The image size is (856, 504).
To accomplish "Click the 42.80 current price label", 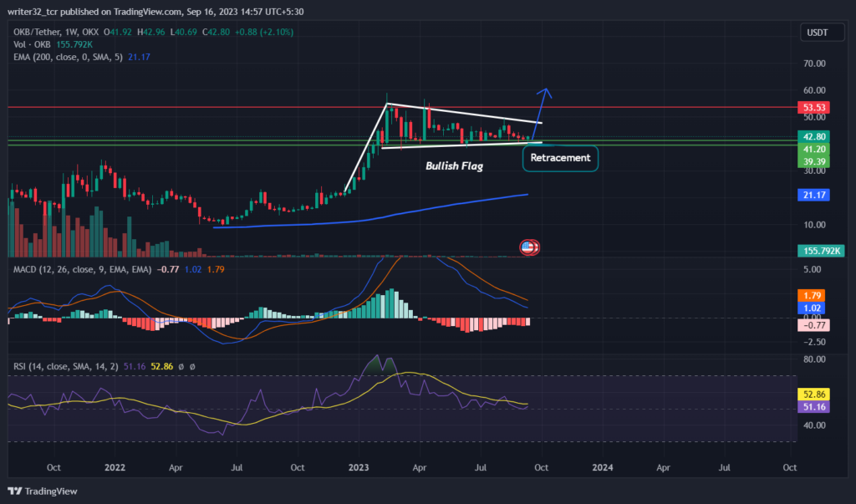I will click(x=813, y=136).
